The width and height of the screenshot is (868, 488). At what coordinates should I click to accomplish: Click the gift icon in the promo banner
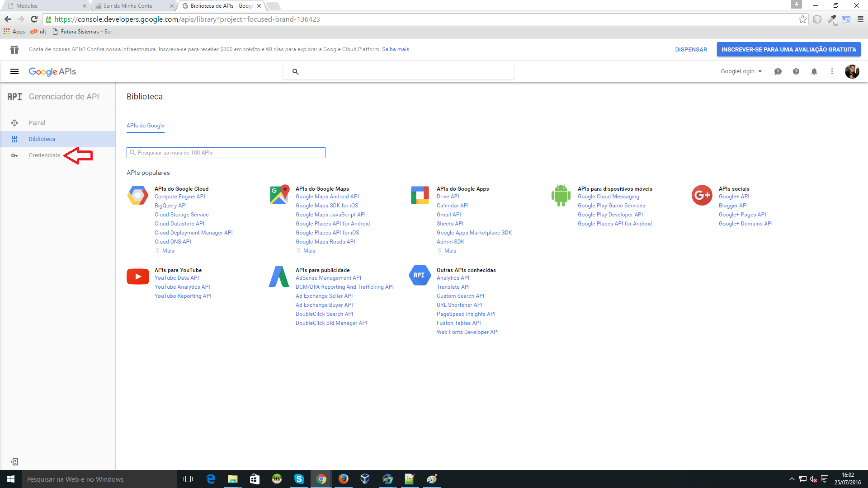(14, 49)
